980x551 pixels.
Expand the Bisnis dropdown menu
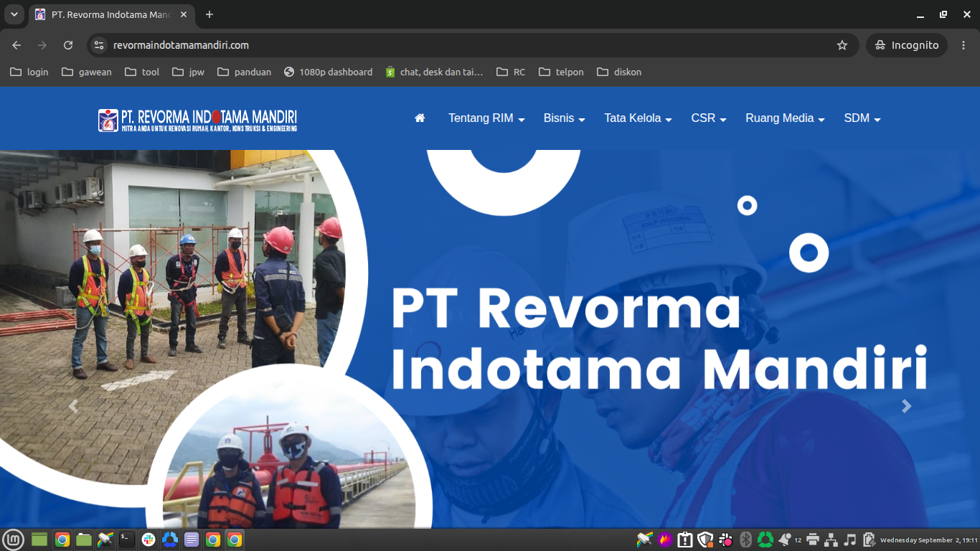[565, 118]
